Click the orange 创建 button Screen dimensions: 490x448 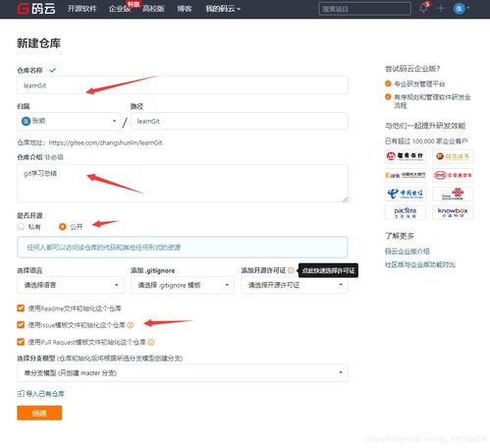click(39, 413)
